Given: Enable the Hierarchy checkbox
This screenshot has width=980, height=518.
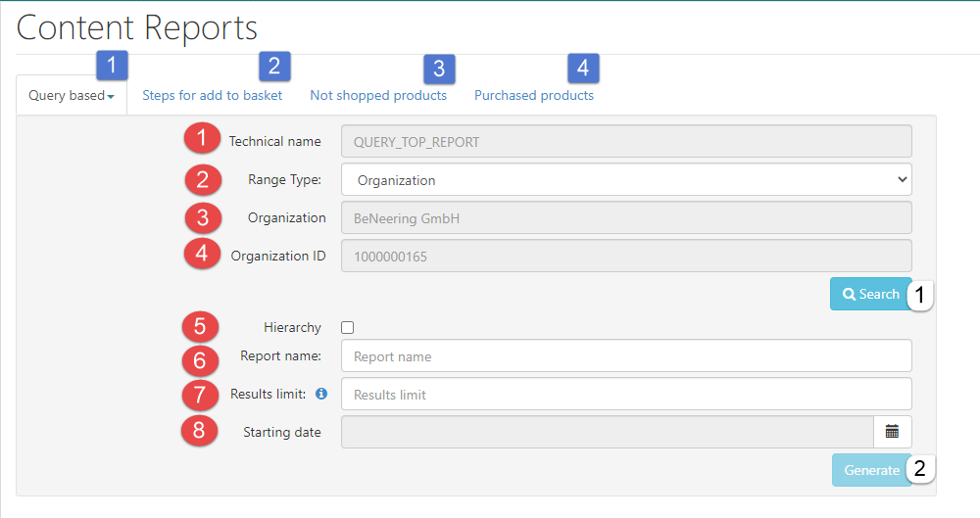Looking at the screenshot, I should pyautogui.click(x=348, y=328).
